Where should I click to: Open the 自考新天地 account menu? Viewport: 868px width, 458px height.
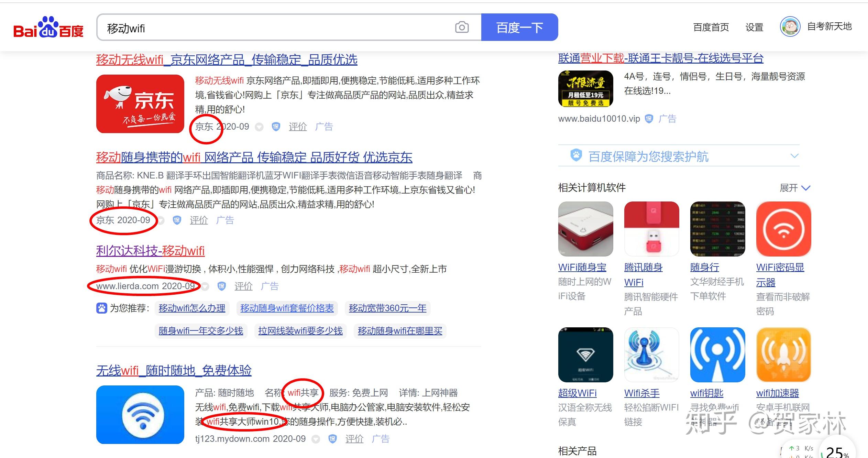pos(829,26)
